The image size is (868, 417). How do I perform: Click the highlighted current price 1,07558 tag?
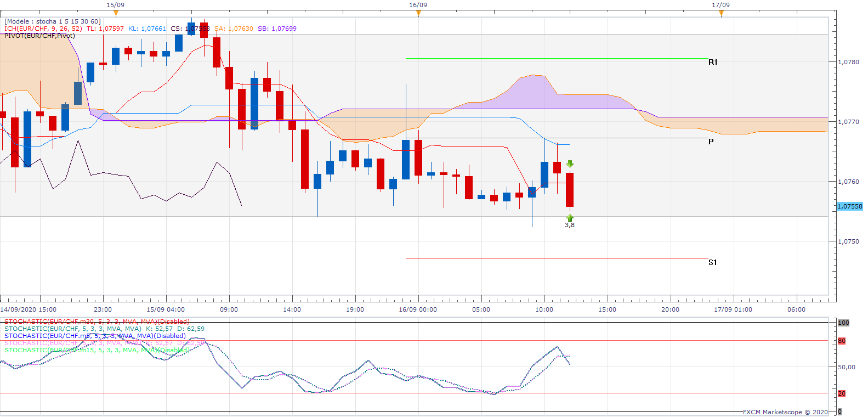point(850,206)
